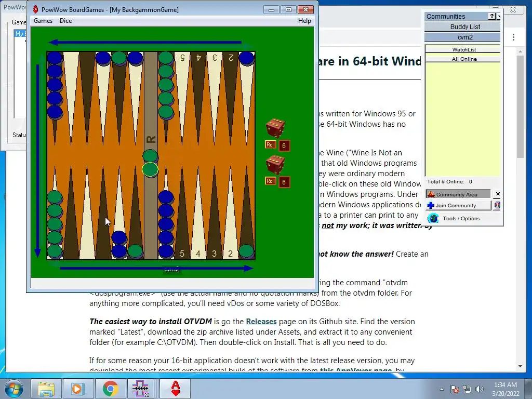This screenshot has width=532, height=399.
Task: Click the Action Center flag tray icon
Action: (x=455, y=389)
